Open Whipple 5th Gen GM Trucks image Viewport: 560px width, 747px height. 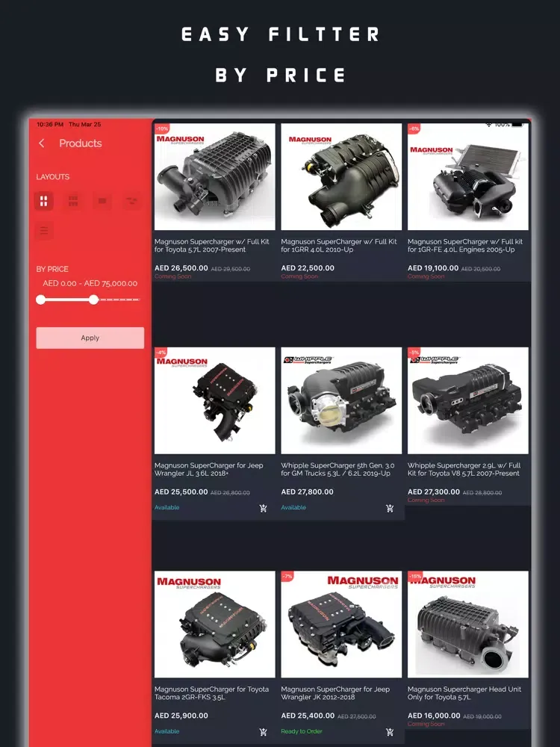click(341, 400)
